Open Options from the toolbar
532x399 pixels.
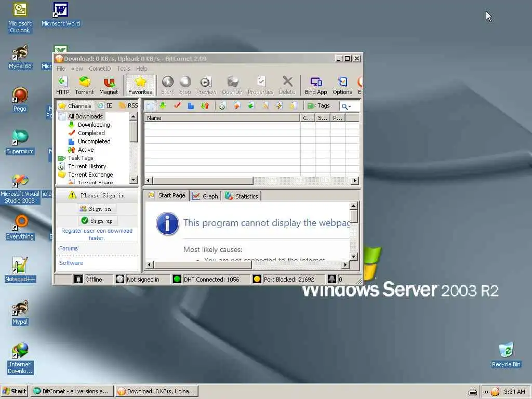(x=342, y=85)
